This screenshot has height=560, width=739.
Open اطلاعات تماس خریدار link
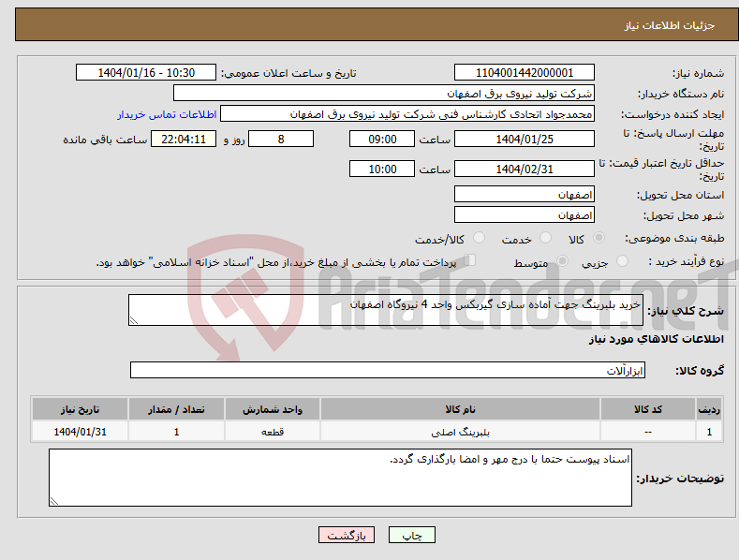167,114
